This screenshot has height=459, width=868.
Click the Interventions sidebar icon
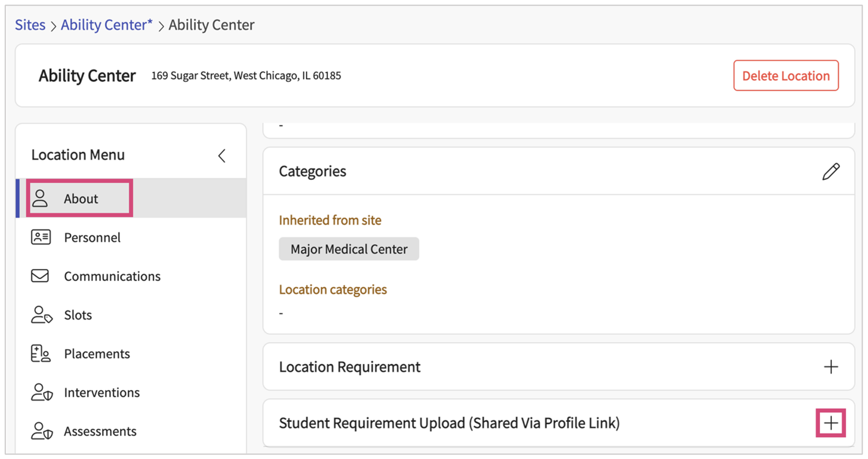(x=41, y=392)
